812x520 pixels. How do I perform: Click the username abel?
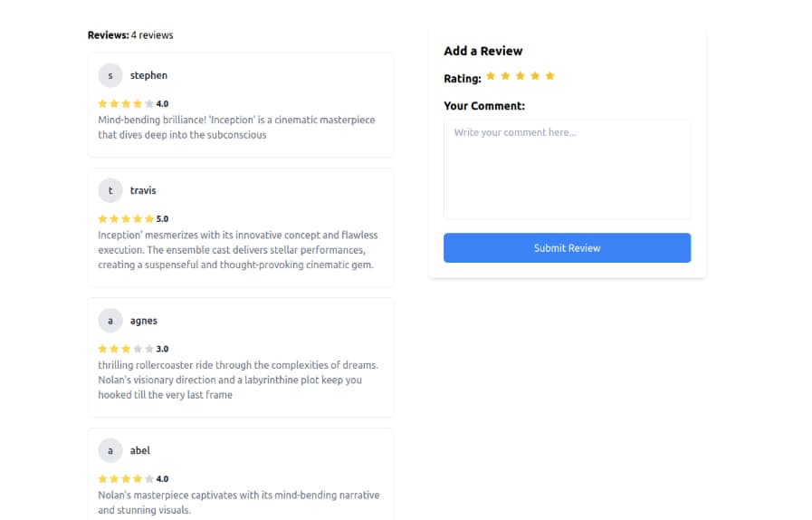[x=140, y=450]
